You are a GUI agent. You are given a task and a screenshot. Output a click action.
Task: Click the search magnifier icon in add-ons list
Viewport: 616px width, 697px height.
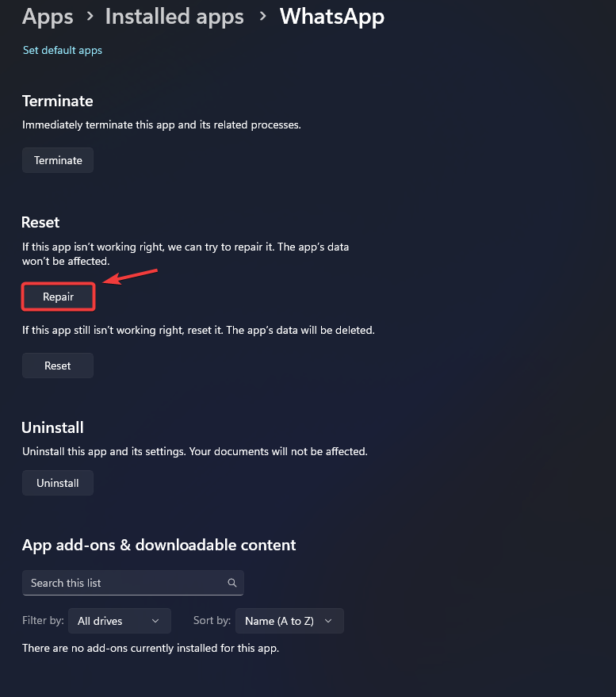pyautogui.click(x=231, y=582)
